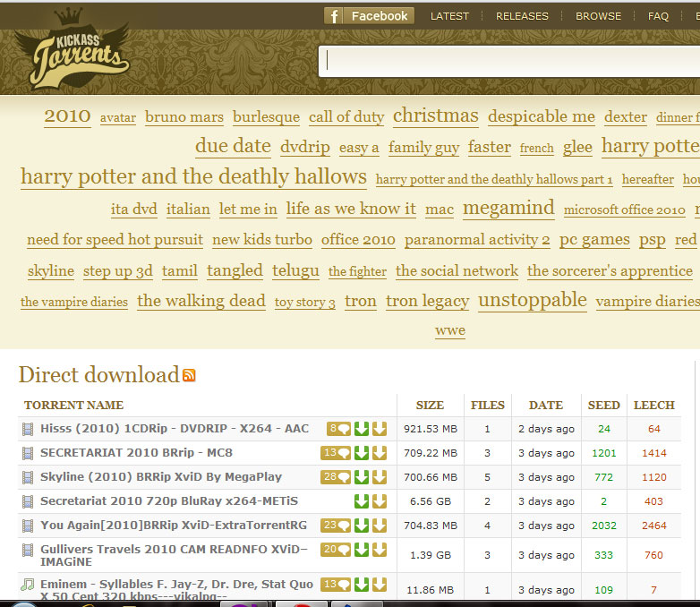Open comments bubble for SECRETARIAT 2010 BRrip
This screenshot has width=700, height=607.
(x=336, y=453)
